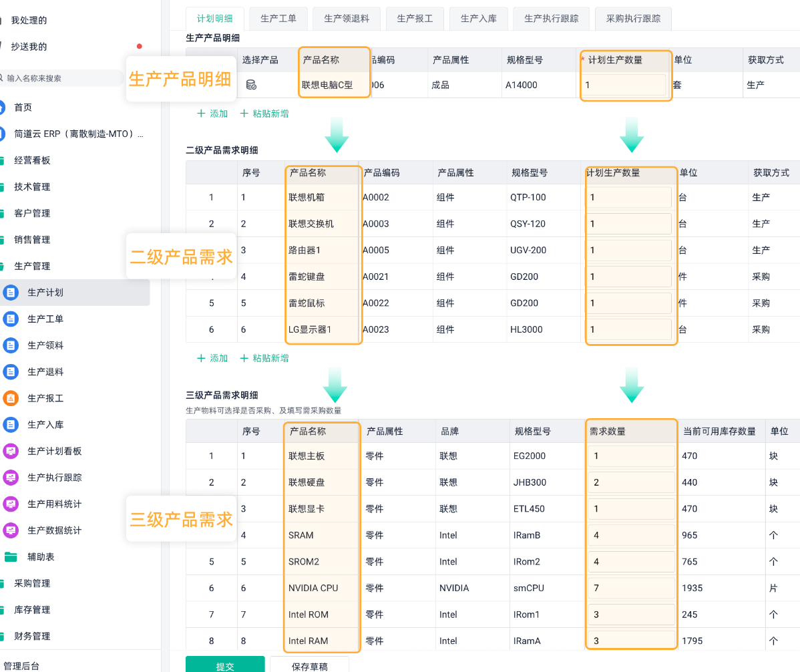800x672 pixels.
Task: Edit 需求数量 for 联想主板
Action: click(631, 456)
